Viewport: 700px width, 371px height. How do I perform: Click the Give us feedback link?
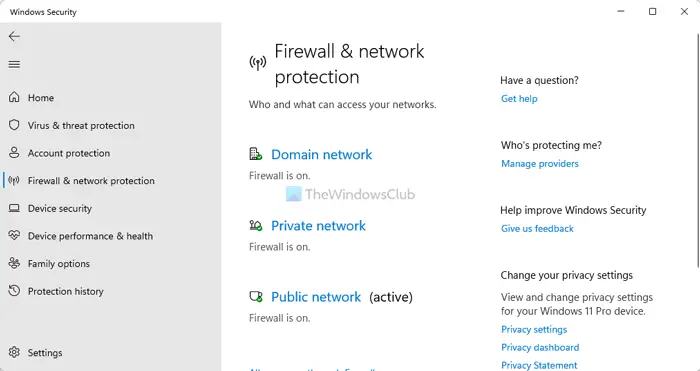pos(537,229)
